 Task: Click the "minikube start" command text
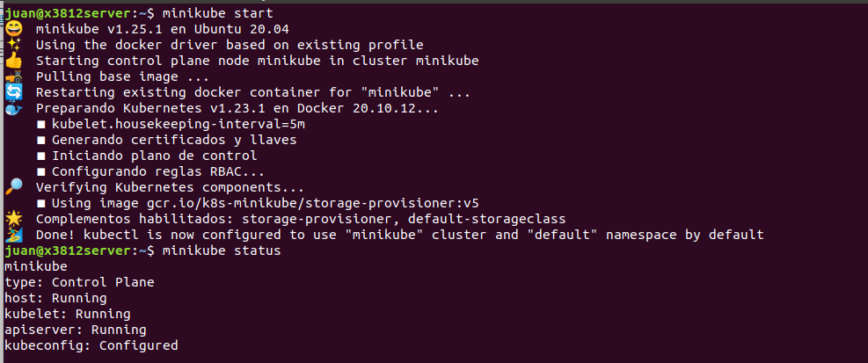click(208, 13)
